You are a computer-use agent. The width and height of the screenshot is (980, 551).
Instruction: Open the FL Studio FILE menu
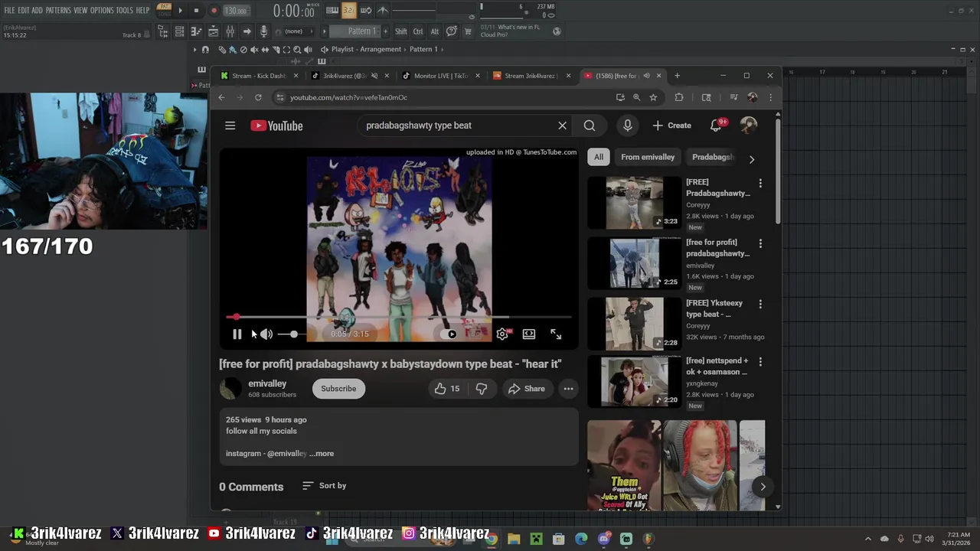pos(9,11)
